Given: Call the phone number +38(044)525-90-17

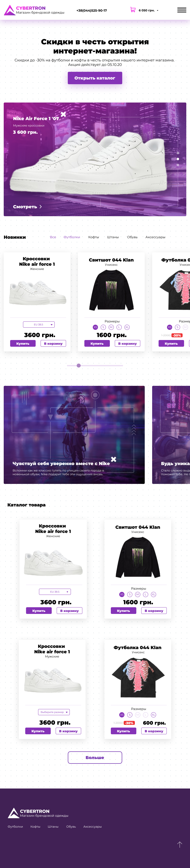Looking at the screenshot, I should point(92,10).
